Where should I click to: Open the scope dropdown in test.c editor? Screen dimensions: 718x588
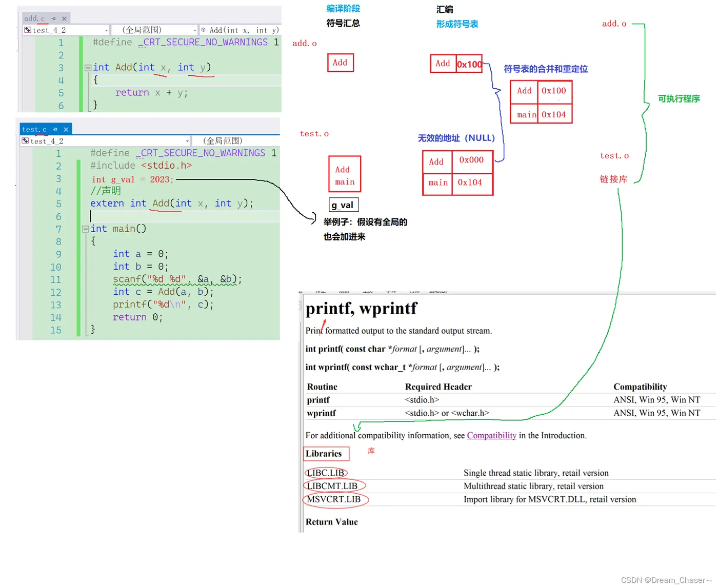tap(236, 141)
